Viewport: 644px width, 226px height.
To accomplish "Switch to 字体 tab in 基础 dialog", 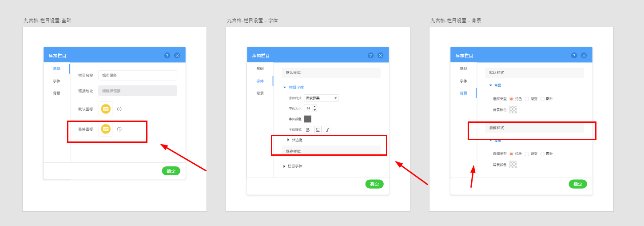I will click(x=56, y=81).
